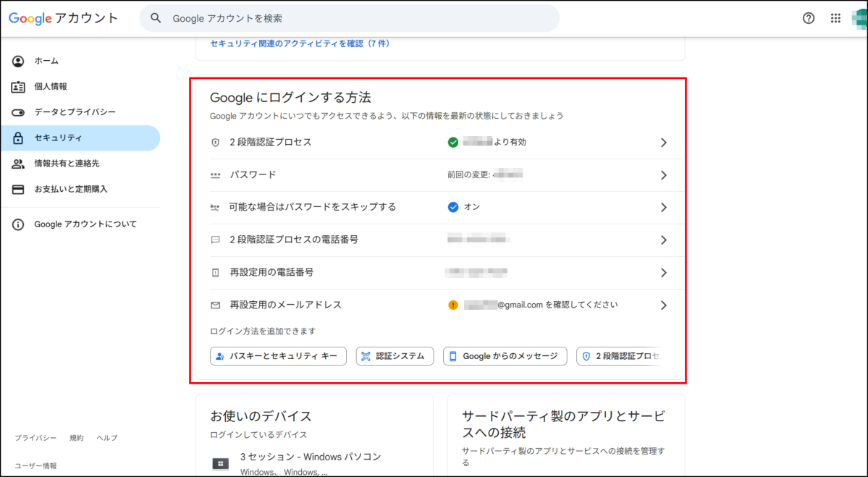Open 3 セッション - Windows パソコン device entry
Screen dimensions: 868x477
pos(311,457)
